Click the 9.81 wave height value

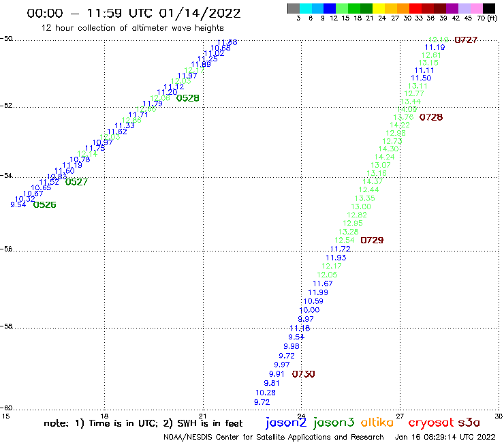272,383
